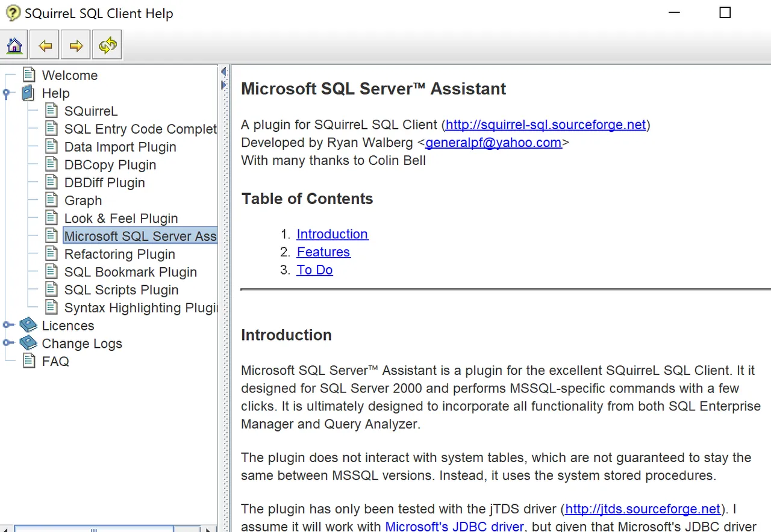Click the refresh/reload toolbar icon
771x532 pixels.
point(107,45)
